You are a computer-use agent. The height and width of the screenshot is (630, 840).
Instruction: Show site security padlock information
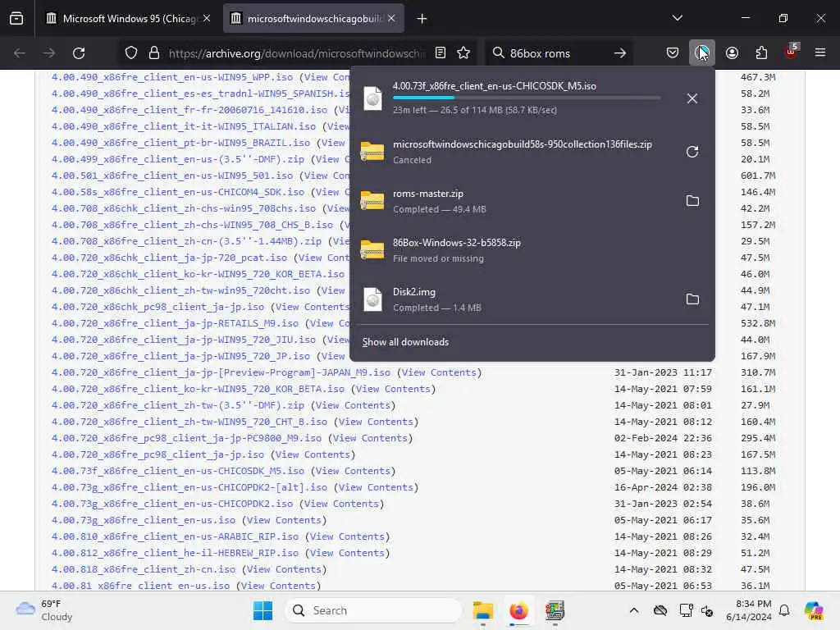(154, 53)
